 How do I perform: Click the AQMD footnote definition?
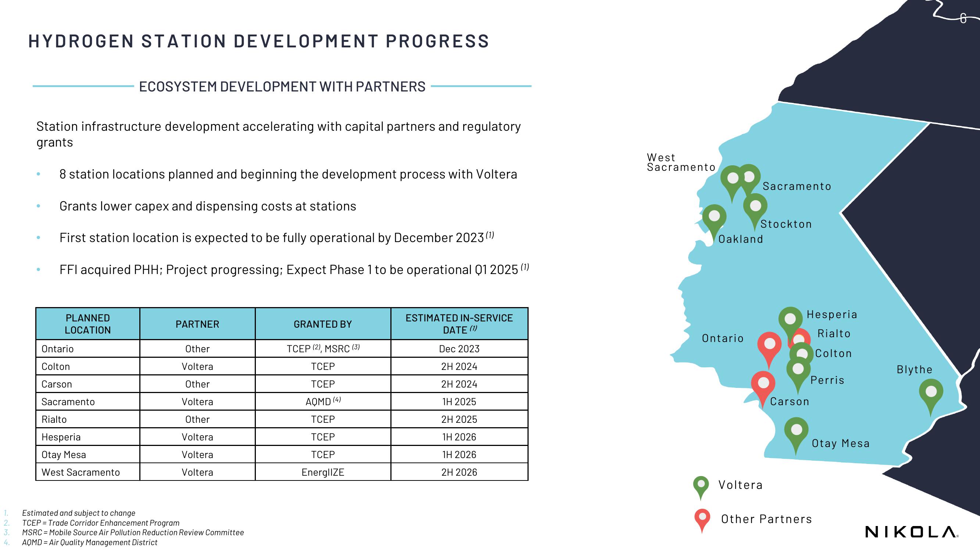(x=89, y=543)
